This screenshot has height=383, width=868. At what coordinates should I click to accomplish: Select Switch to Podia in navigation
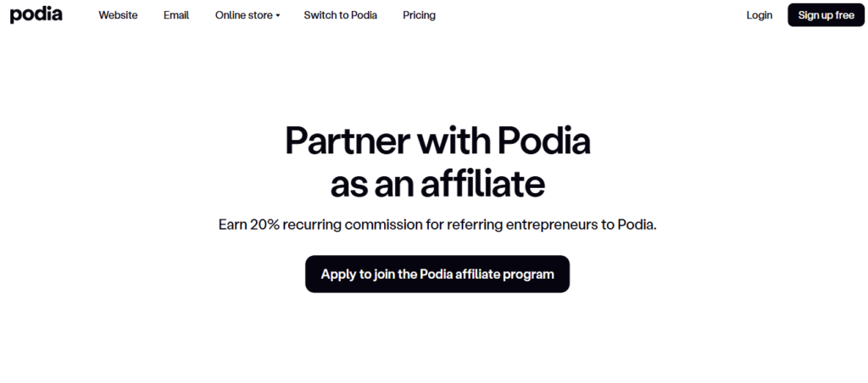point(340,15)
